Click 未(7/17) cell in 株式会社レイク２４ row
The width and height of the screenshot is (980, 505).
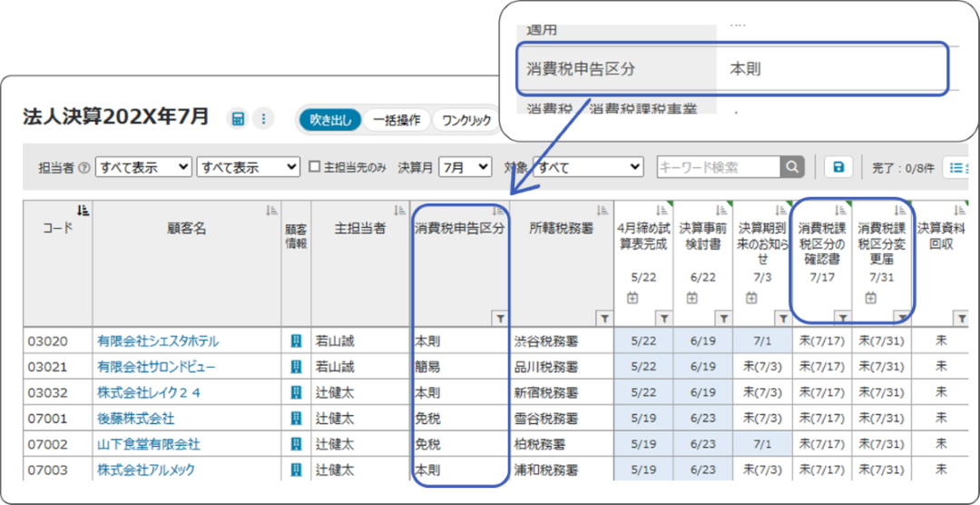click(822, 392)
